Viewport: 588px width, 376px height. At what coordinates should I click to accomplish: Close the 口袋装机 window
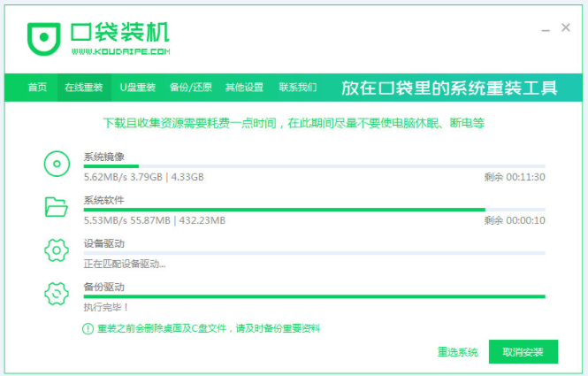point(566,27)
